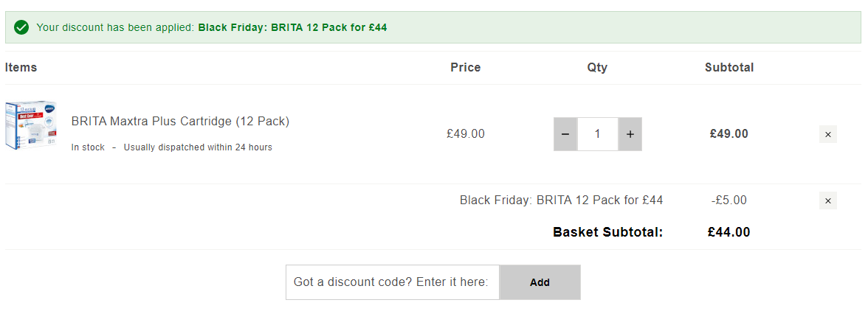Click the Subtotal column header
This screenshot has width=868, height=314.
(x=729, y=68)
